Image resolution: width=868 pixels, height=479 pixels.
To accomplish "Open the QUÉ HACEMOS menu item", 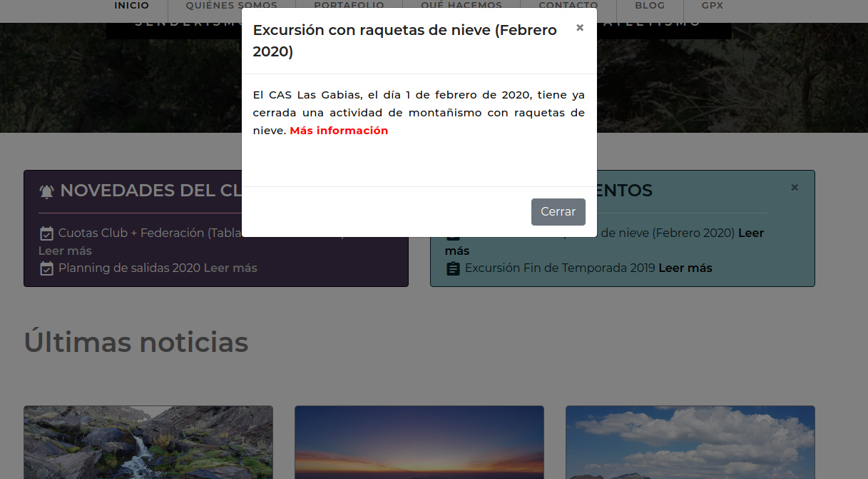I will tap(461, 6).
